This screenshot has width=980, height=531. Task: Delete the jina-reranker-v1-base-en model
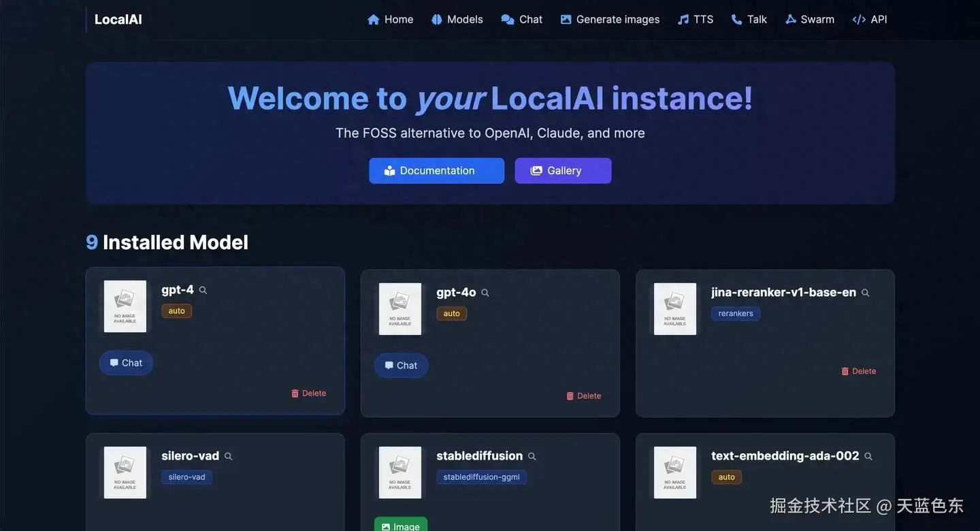tap(859, 372)
